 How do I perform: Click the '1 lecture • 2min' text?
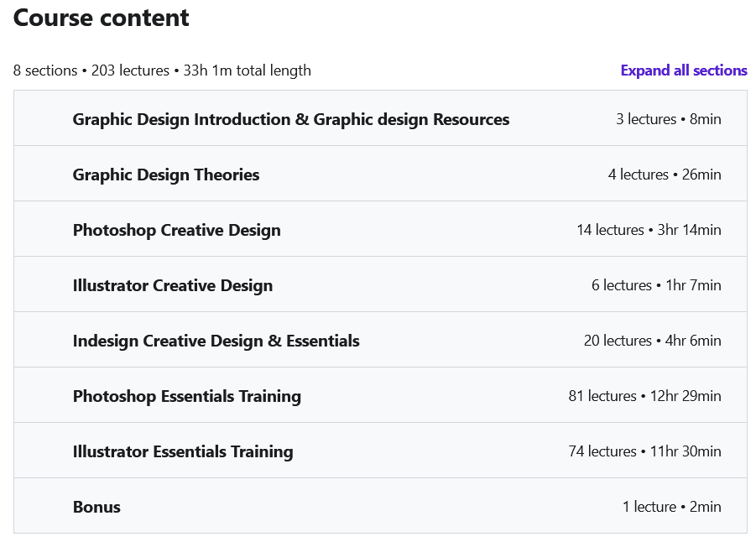(x=671, y=507)
